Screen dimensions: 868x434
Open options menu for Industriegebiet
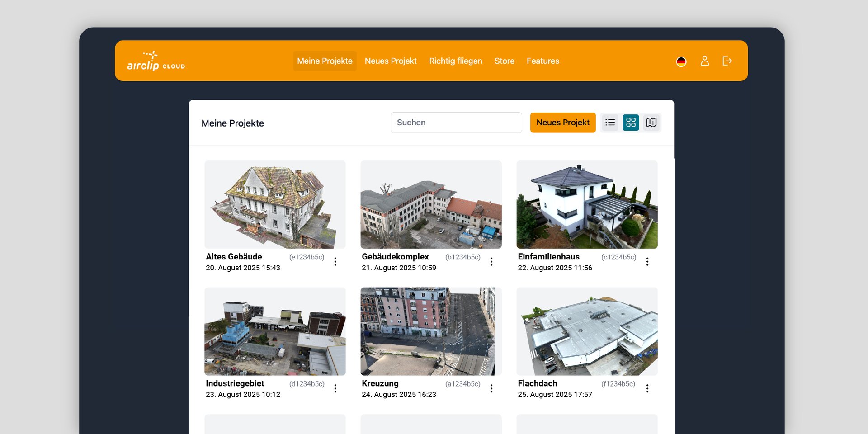click(x=335, y=388)
